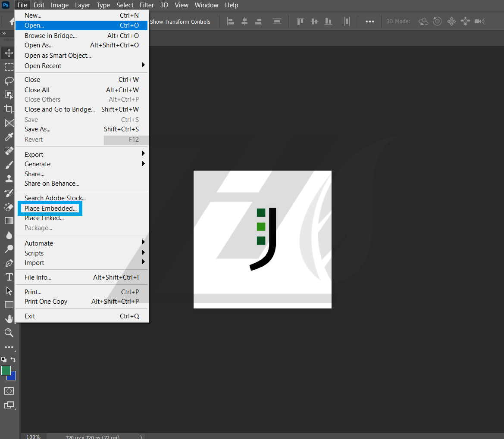Activate the Horizontal Type tool
This screenshot has height=439, width=504.
[x=9, y=277]
